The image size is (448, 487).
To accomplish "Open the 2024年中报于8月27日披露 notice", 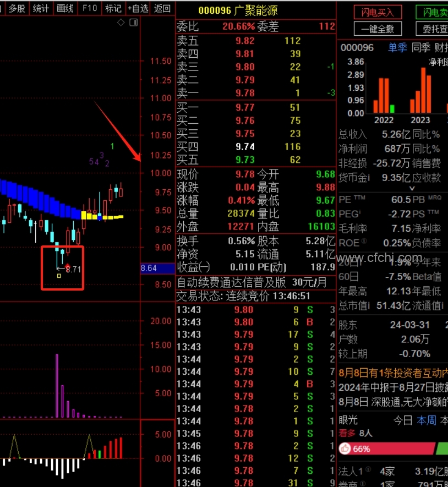I will (393, 387).
